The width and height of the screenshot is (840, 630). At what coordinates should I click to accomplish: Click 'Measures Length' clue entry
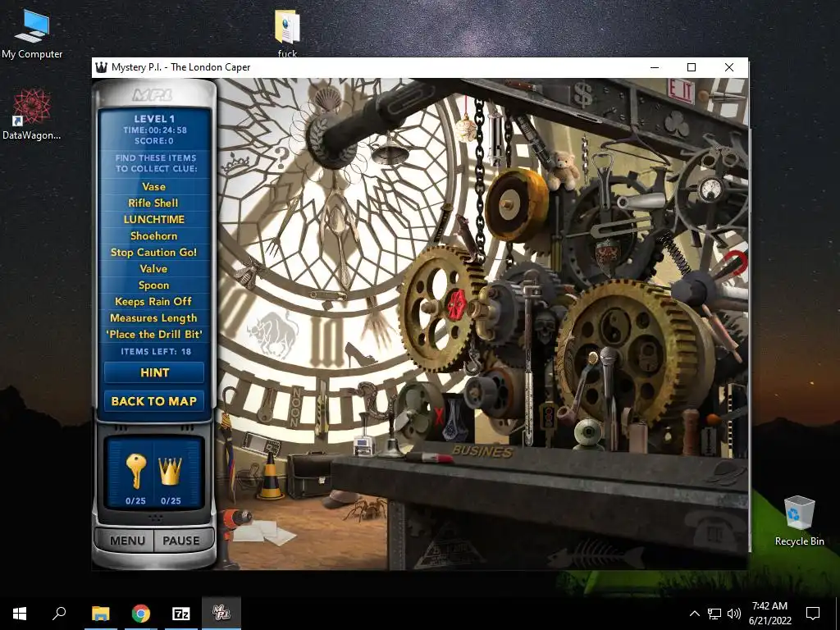pyautogui.click(x=153, y=318)
